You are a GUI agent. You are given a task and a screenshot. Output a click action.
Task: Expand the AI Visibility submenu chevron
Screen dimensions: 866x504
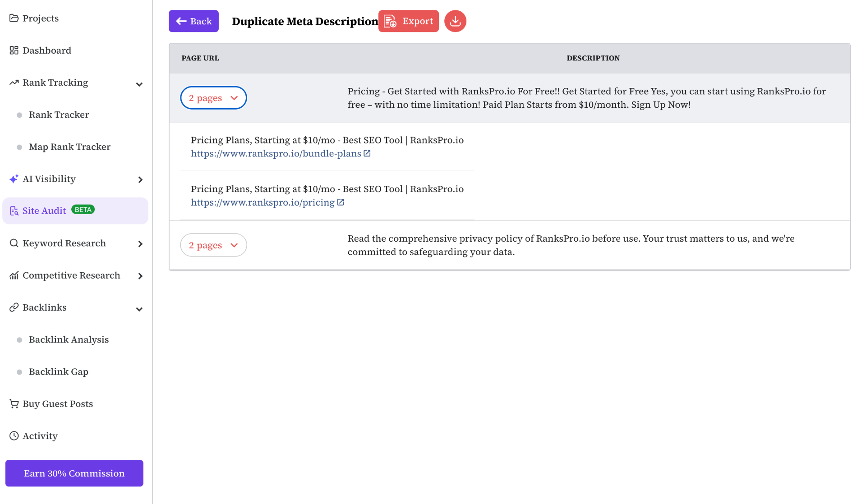click(140, 179)
